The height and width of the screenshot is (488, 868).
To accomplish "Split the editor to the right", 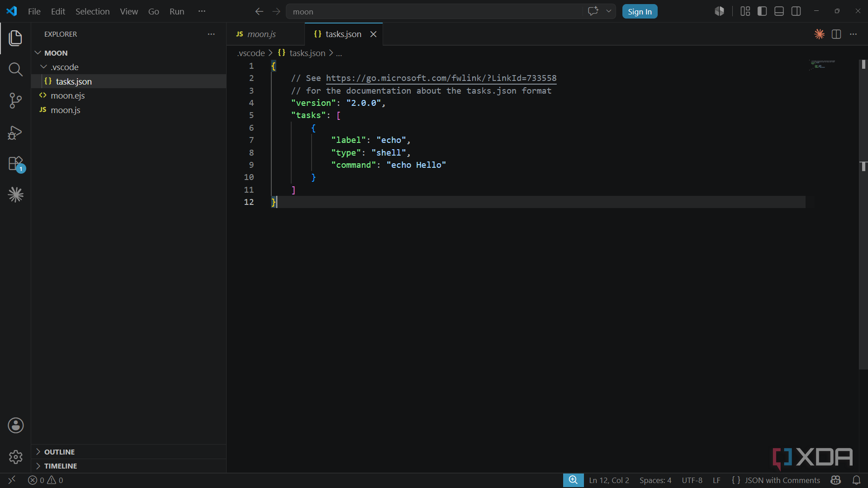I will [836, 34].
